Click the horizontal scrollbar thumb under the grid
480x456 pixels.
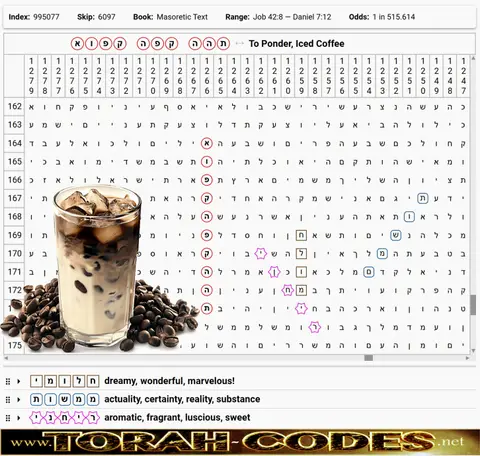[x=368, y=358]
